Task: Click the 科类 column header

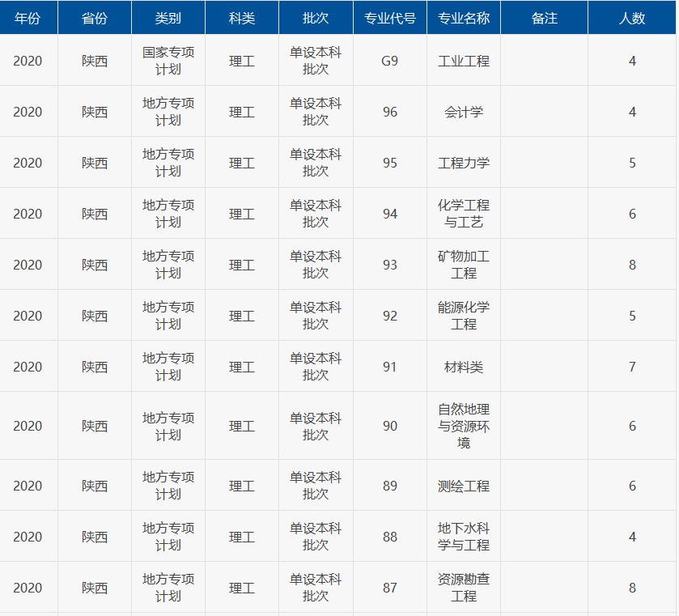Action: [242, 18]
